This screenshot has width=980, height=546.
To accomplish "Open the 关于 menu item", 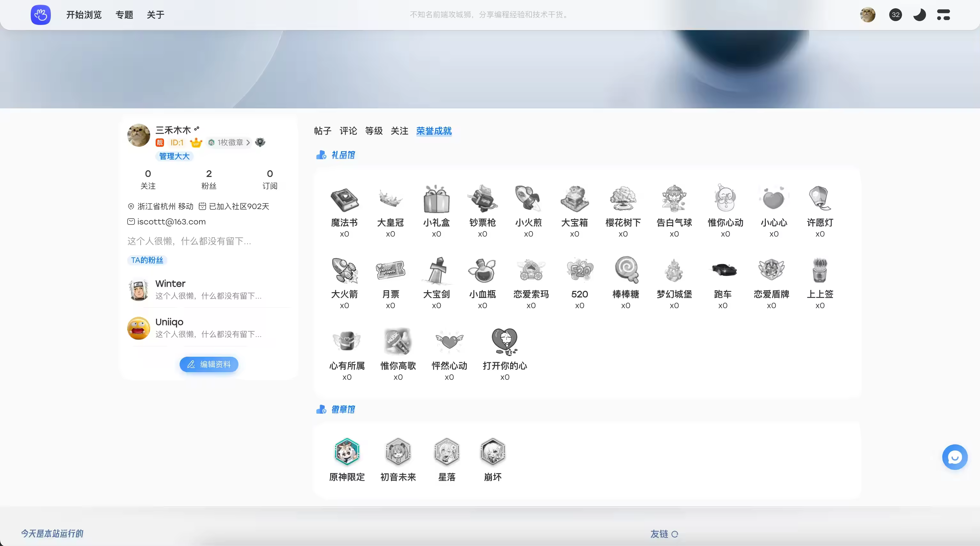I will (156, 15).
